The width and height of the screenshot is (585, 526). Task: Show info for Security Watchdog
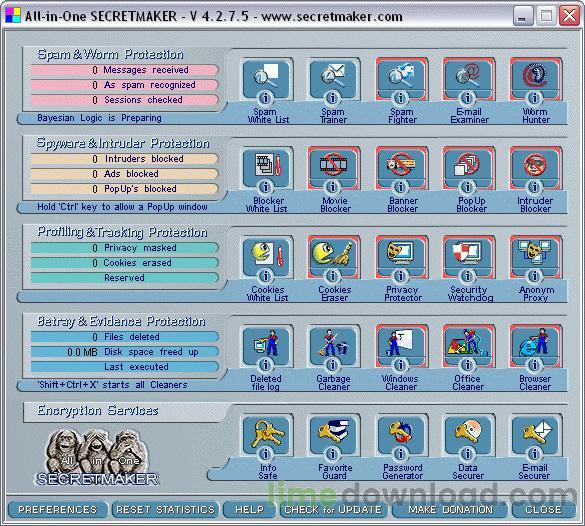pyautogui.click(x=467, y=276)
